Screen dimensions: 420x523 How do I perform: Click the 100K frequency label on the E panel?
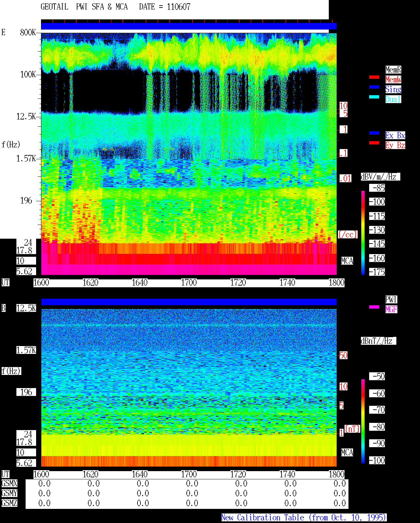(x=28, y=75)
